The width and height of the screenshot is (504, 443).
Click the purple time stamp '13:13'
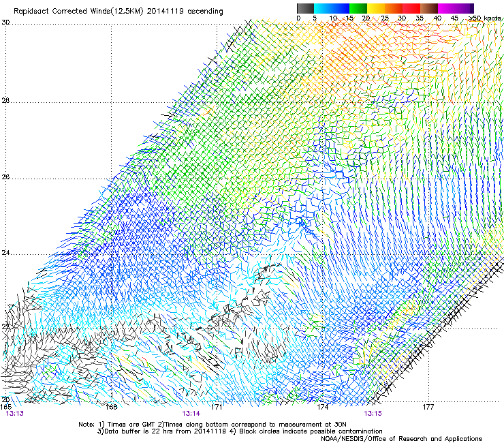tap(15, 414)
